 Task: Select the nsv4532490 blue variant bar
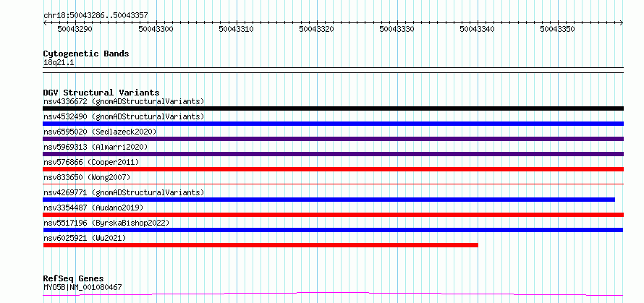click(x=333, y=124)
